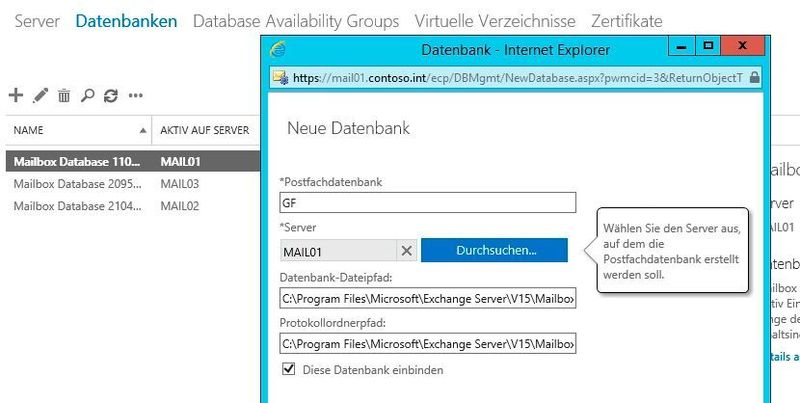Click the Postfachdatenbank field containing GF
This screenshot has height=403, width=800.
[428, 203]
